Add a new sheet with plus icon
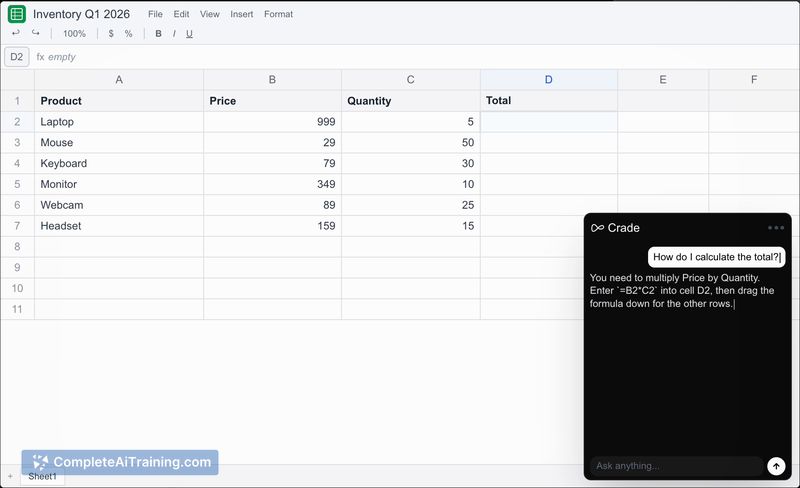800x488 pixels. click(10, 476)
